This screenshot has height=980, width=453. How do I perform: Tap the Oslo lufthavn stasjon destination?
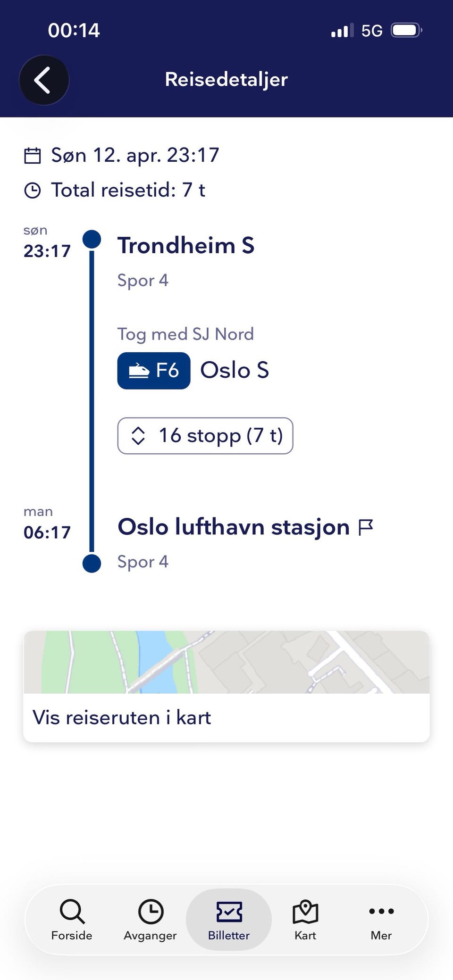234,527
